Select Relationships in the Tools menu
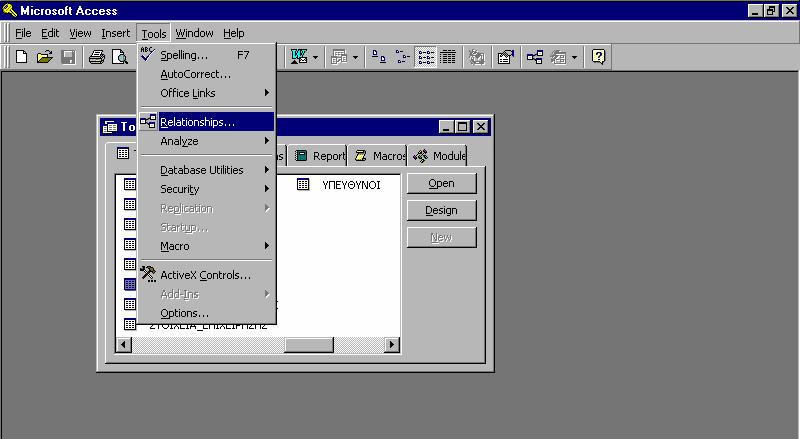Screen dimensions: 800x439 [x=207, y=122]
